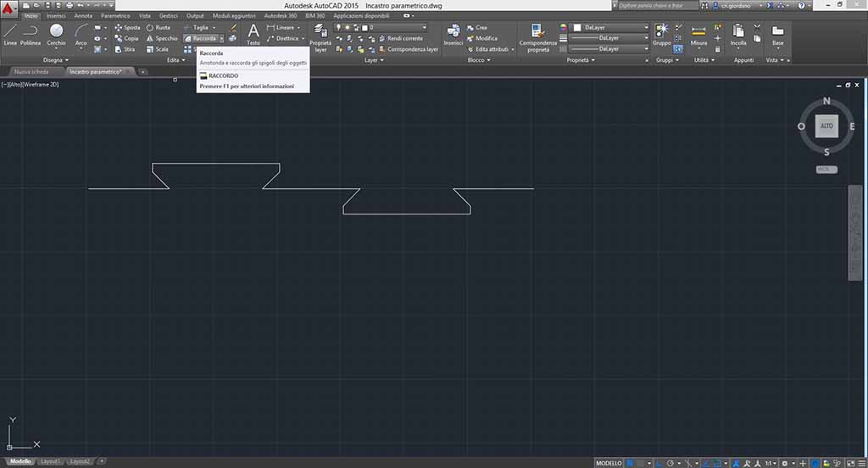Screen dimensions: 868x468
Task: Activate the Taglia trim command
Action: pyautogui.click(x=196, y=27)
